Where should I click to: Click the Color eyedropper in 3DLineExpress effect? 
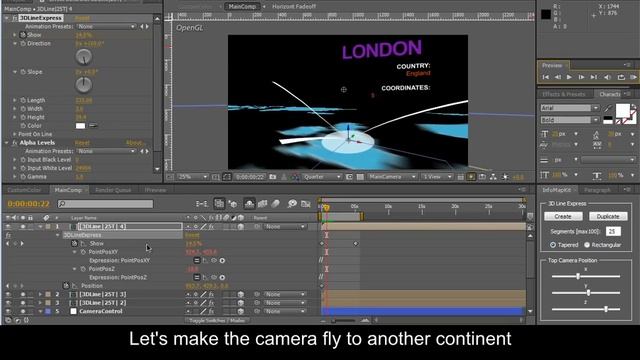[x=93, y=126]
